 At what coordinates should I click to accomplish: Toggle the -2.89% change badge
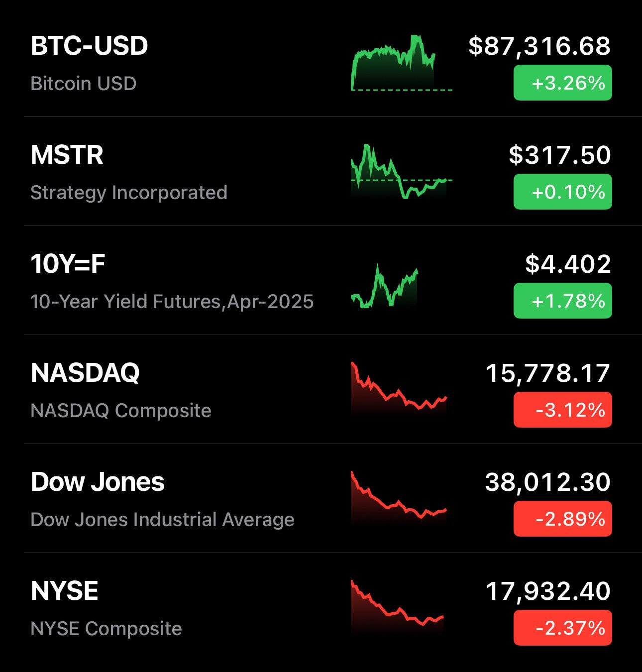click(563, 519)
